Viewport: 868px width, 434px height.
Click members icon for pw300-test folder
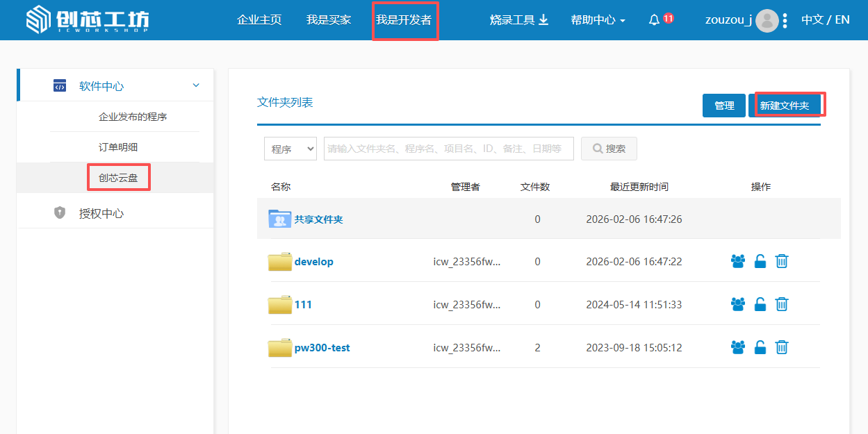[737, 347]
